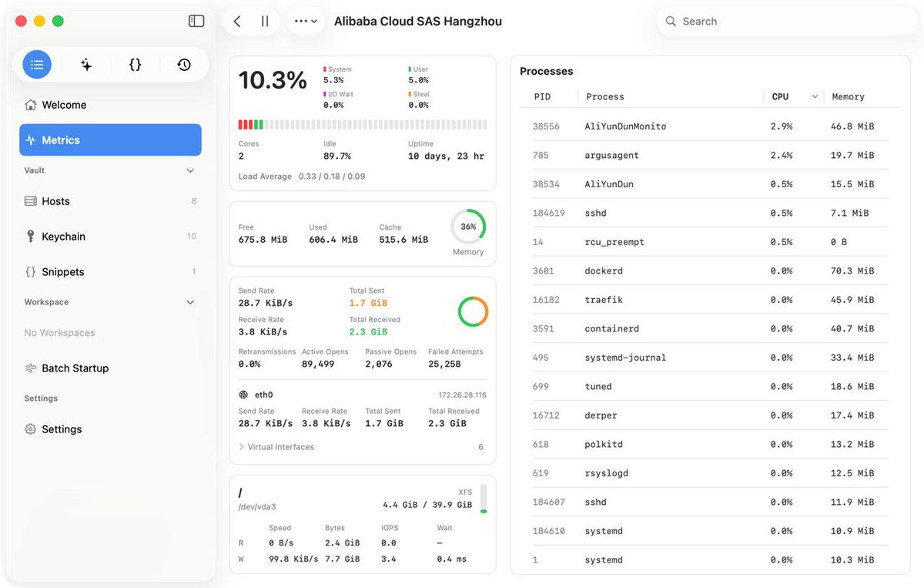The width and height of the screenshot is (924, 588).
Task: Open the Welcome page
Action: (x=110, y=105)
